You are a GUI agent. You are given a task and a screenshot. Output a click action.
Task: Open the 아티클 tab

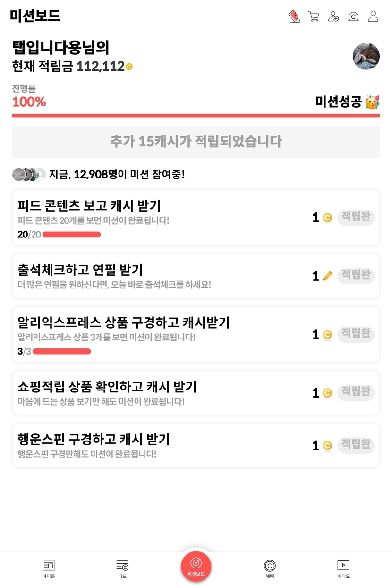[x=49, y=568]
